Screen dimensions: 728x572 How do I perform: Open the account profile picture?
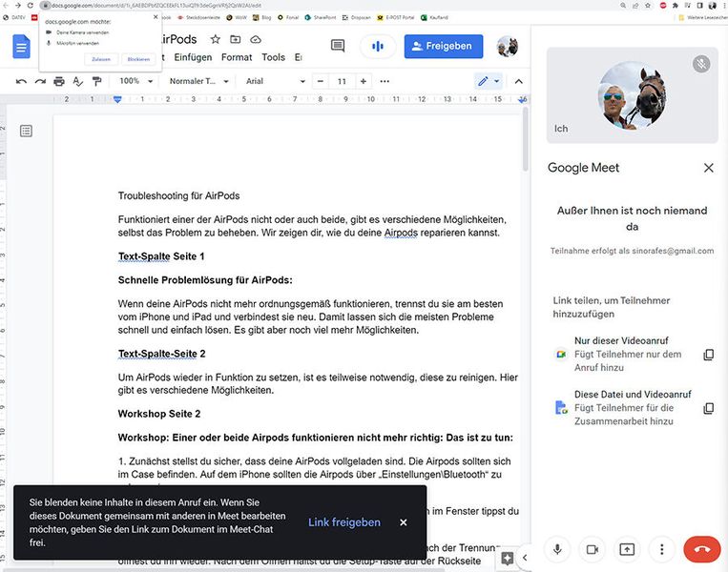coord(508,47)
